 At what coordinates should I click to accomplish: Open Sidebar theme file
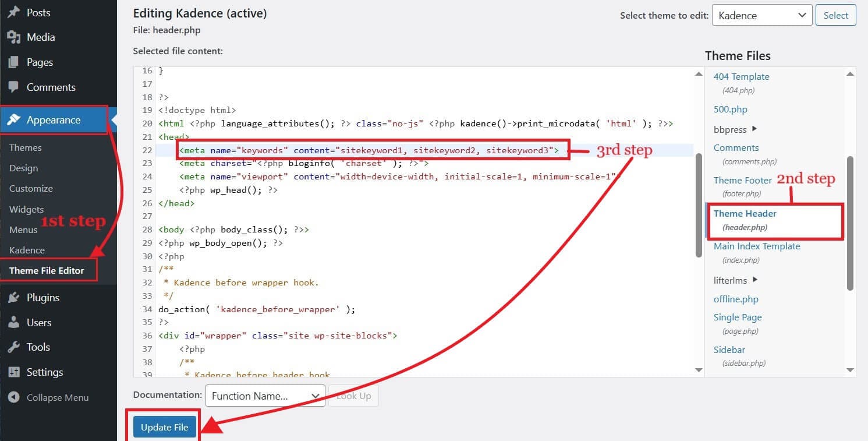[729, 350]
